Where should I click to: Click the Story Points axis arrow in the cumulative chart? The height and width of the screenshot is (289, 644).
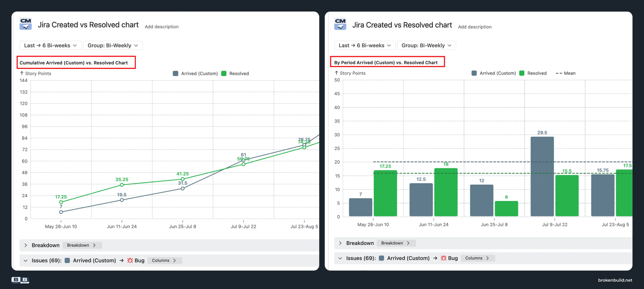[x=22, y=73]
